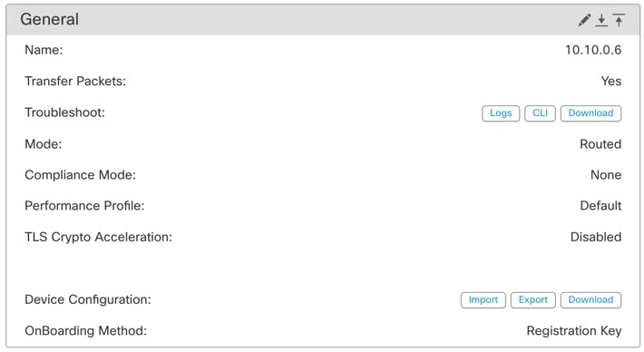
Task: Select the General panel title
Action: 49,19
